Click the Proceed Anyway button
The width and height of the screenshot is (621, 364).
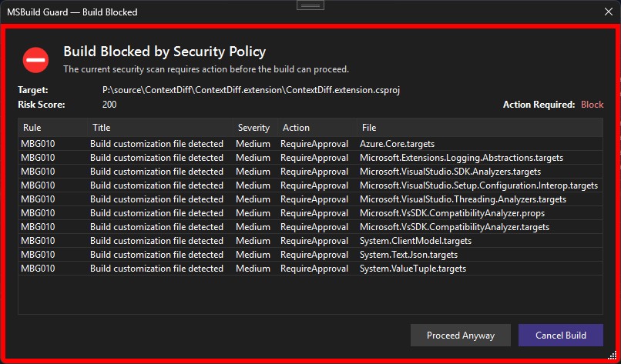[461, 335]
